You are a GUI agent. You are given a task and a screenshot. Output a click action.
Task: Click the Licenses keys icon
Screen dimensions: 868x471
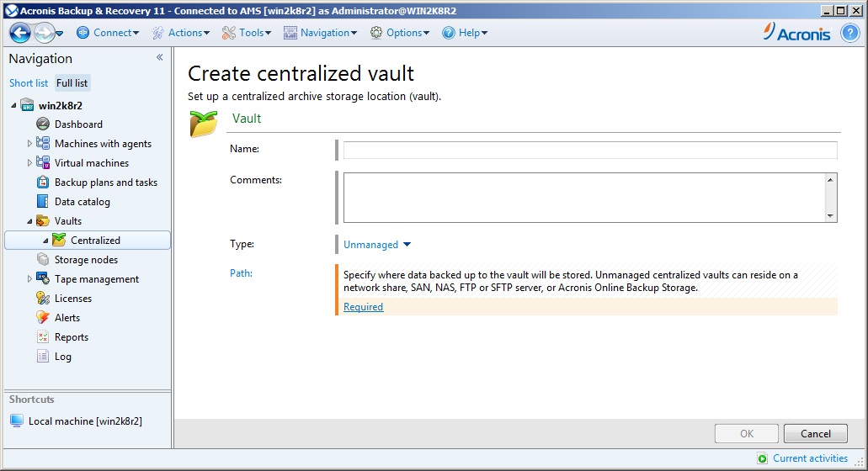(43, 298)
